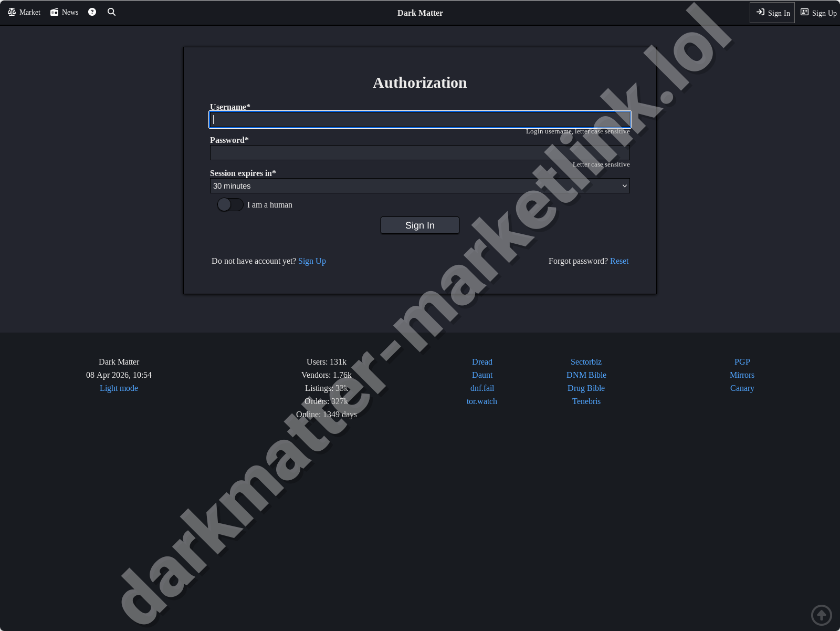The width and height of the screenshot is (840, 631).
Task: Open the PGP page
Action: point(742,361)
